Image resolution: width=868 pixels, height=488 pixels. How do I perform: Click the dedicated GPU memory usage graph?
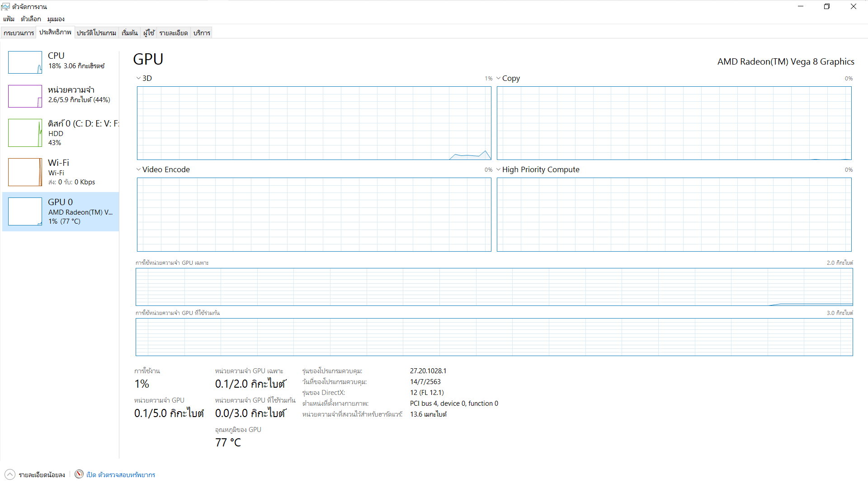click(x=494, y=287)
